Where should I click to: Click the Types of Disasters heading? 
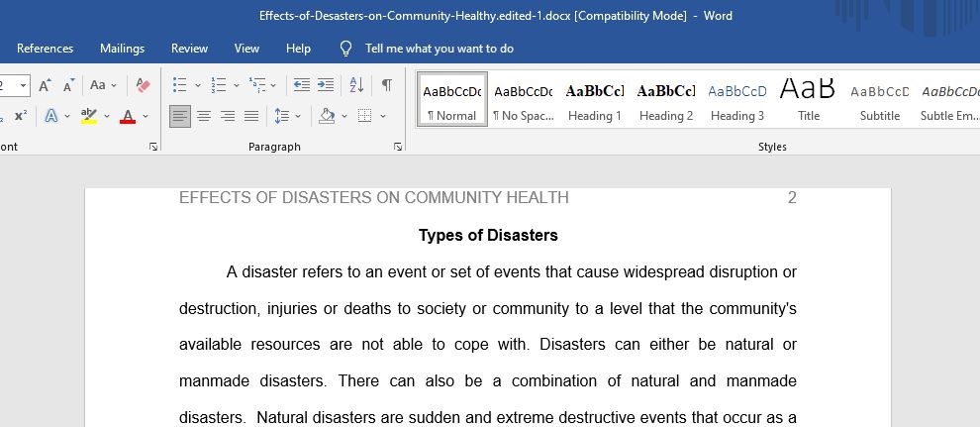tap(488, 236)
